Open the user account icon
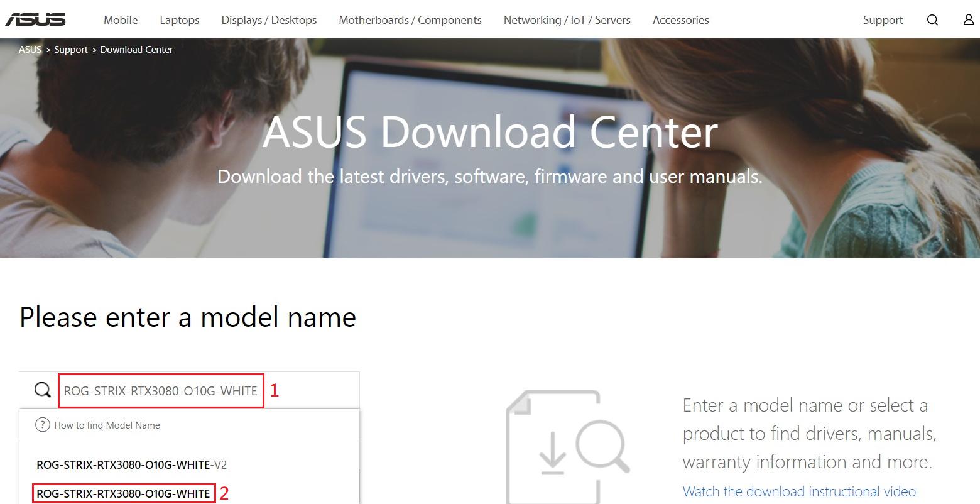This screenshot has width=980, height=504. coord(969,20)
